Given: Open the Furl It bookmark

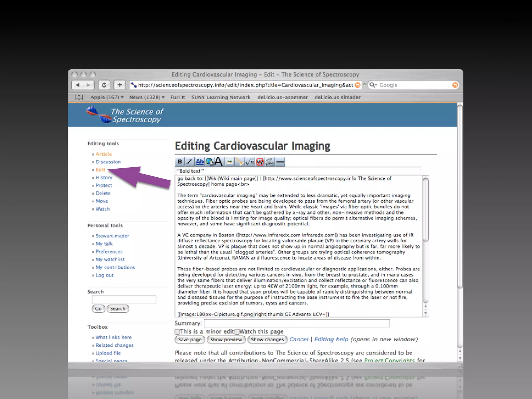Looking at the screenshot, I should click(x=178, y=97).
